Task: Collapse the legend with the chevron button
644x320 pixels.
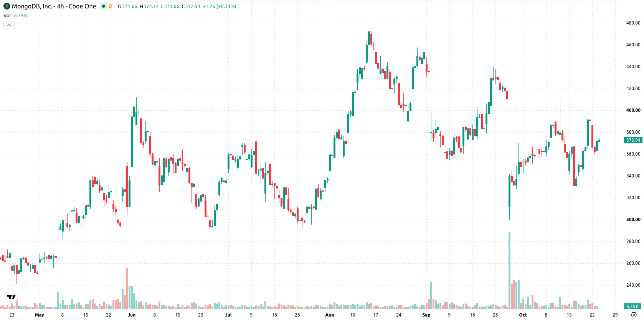Action: (9, 25)
